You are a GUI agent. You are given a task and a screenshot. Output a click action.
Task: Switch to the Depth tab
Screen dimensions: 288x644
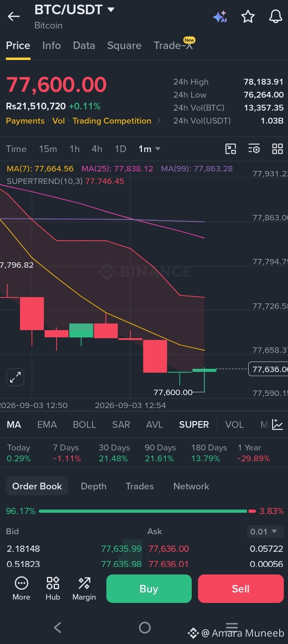pyautogui.click(x=93, y=486)
